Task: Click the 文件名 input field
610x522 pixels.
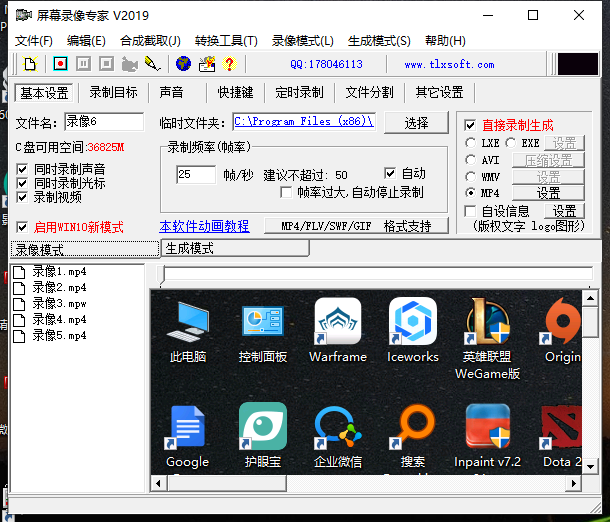Action: pos(104,122)
